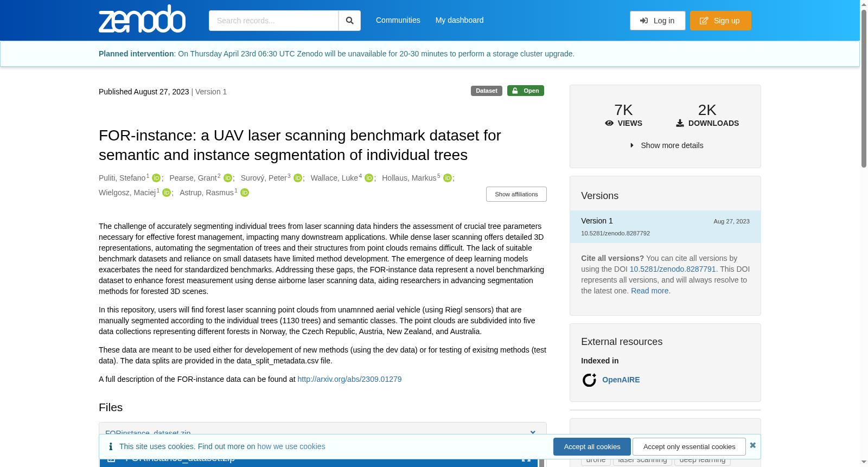Click the Show affiliations button
The width and height of the screenshot is (868, 467).
coord(516,194)
